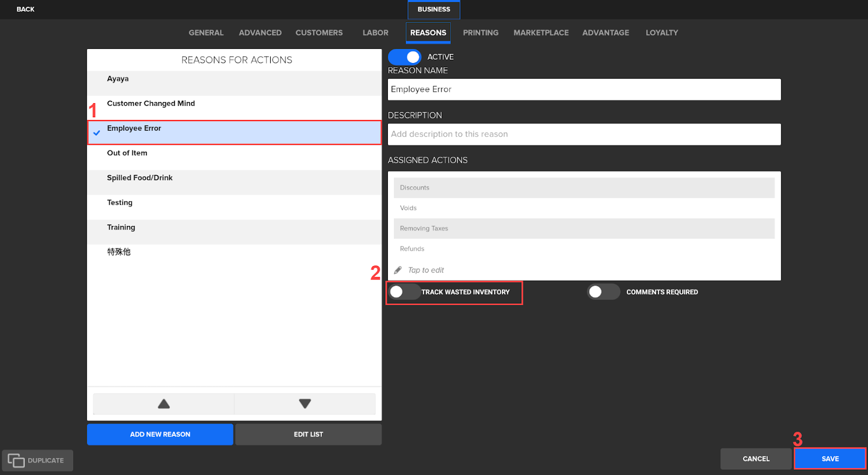Click the Description text field
Screen dimensions: 868x475
(x=584, y=134)
